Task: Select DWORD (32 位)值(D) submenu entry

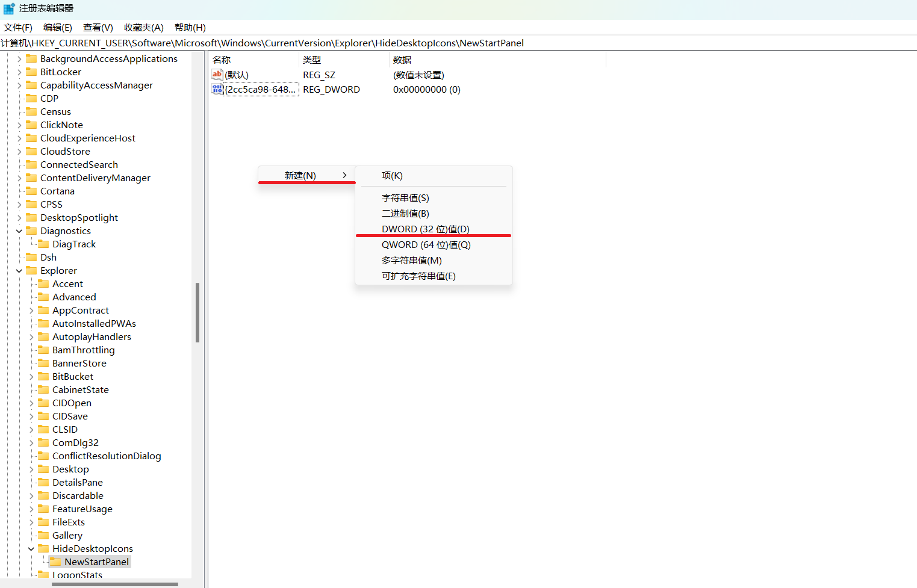Action: click(433, 229)
